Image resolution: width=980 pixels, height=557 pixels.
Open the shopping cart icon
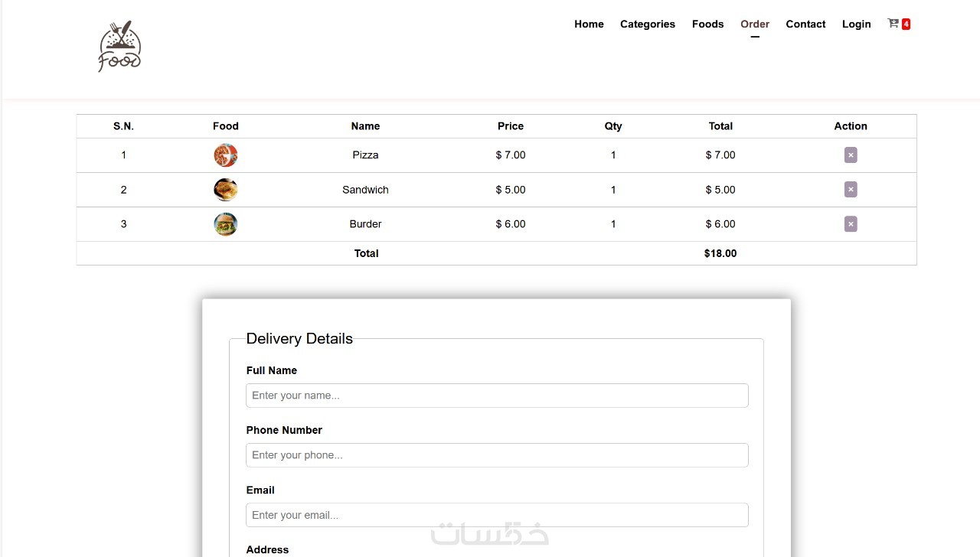(893, 24)
